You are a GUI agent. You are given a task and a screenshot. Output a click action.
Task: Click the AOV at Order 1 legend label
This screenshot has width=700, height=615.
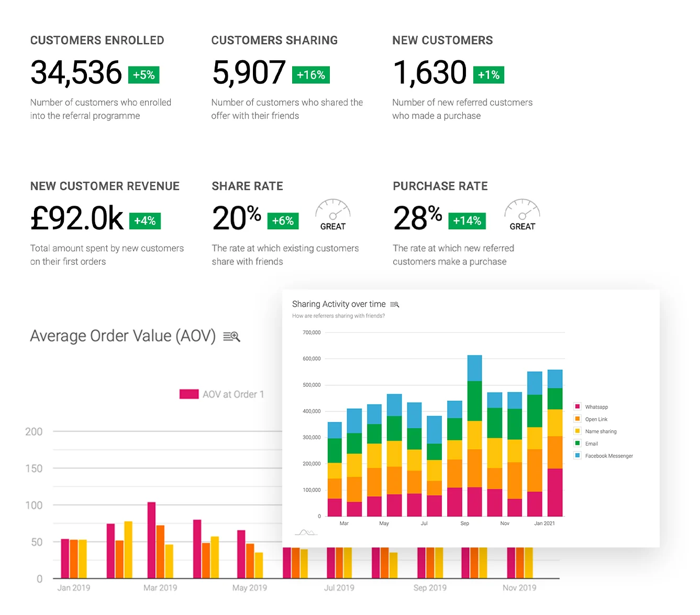(234, 394)
